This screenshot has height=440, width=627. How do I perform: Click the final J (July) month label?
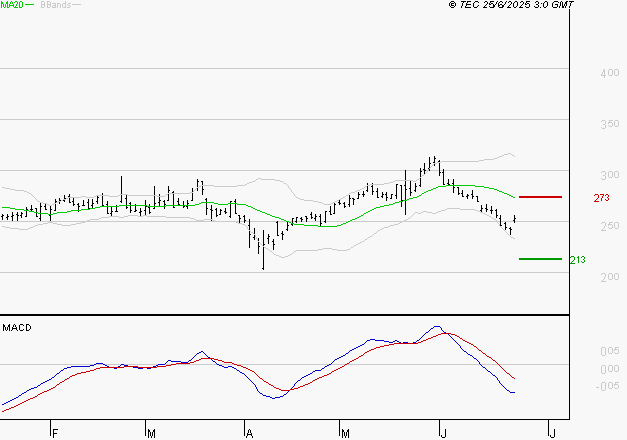point(552,433)
